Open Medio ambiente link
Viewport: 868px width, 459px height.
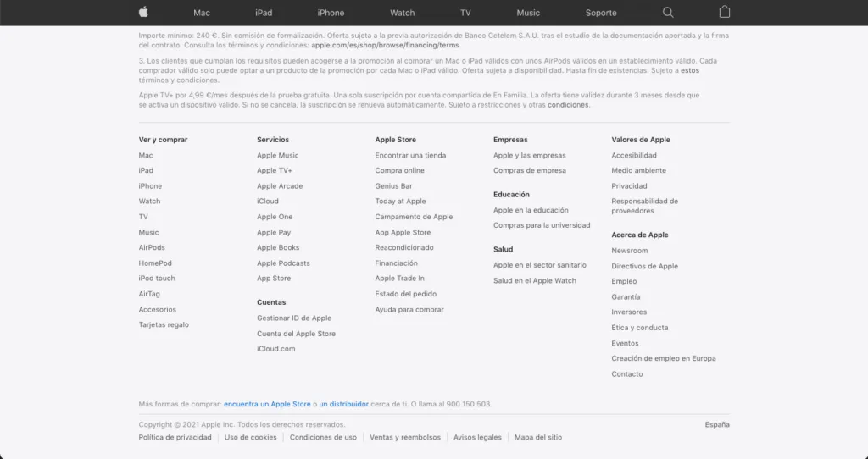pos(638,170)
